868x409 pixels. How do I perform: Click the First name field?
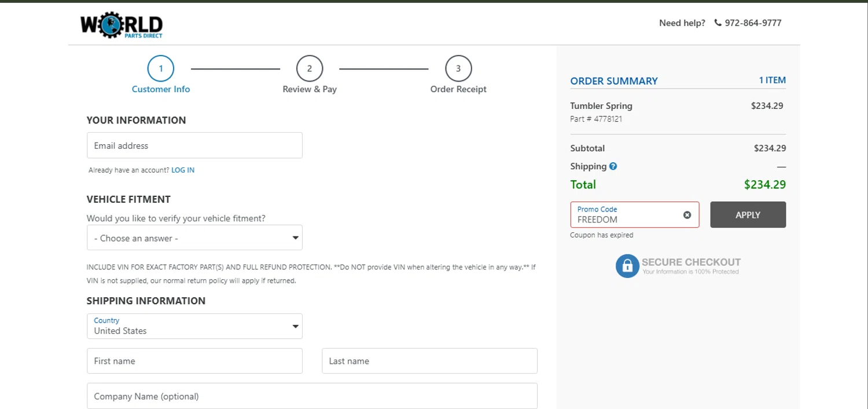coord(194,361)
